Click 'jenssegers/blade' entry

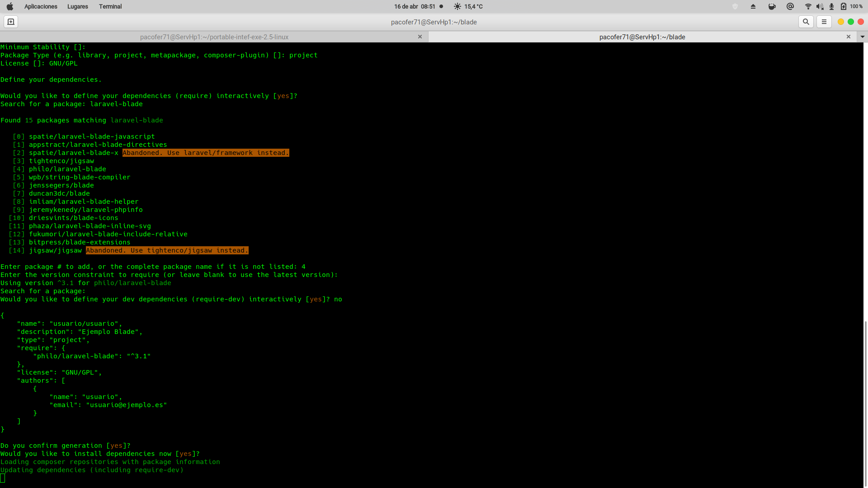click(x=61, y=185)
